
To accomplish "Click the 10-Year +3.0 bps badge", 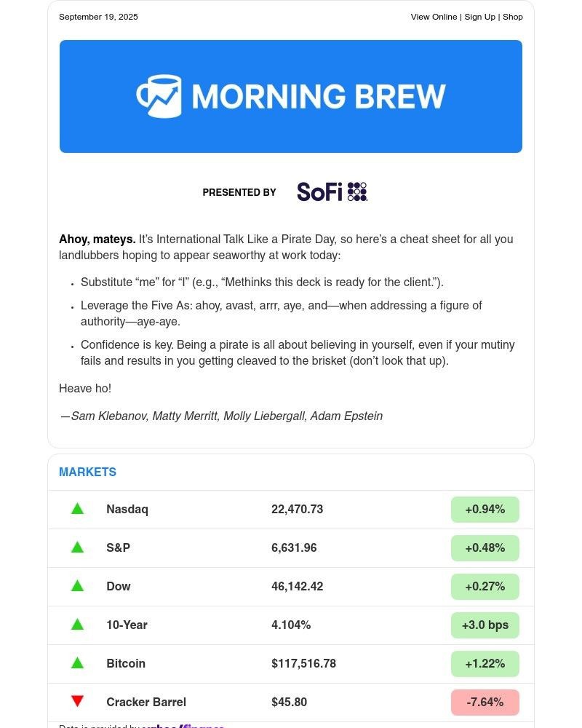I will point(485,625).
